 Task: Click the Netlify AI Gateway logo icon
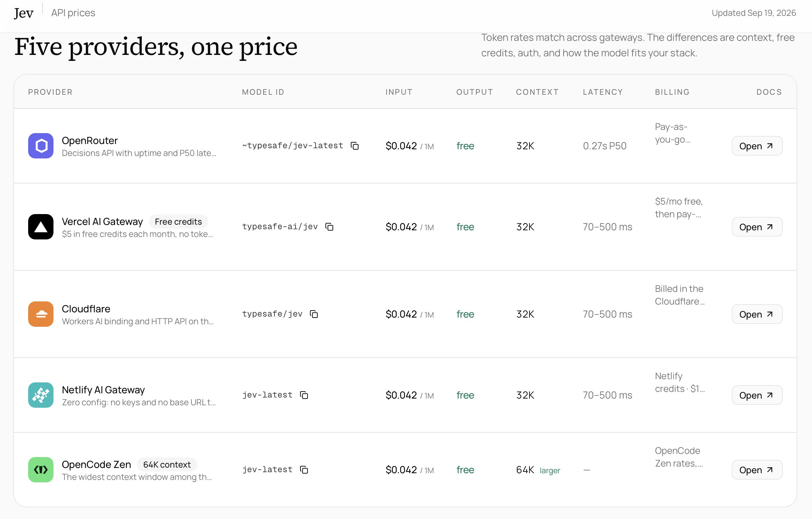41,395
